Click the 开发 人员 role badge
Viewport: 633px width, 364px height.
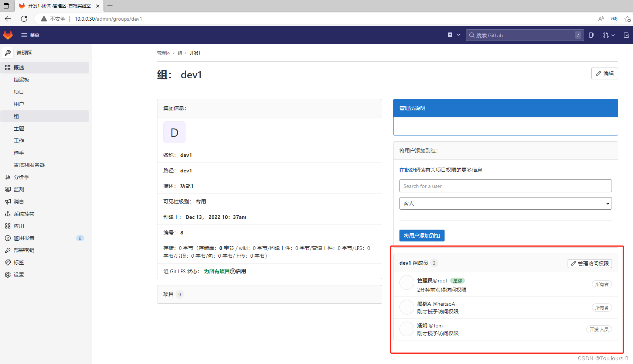click(599, 329)
